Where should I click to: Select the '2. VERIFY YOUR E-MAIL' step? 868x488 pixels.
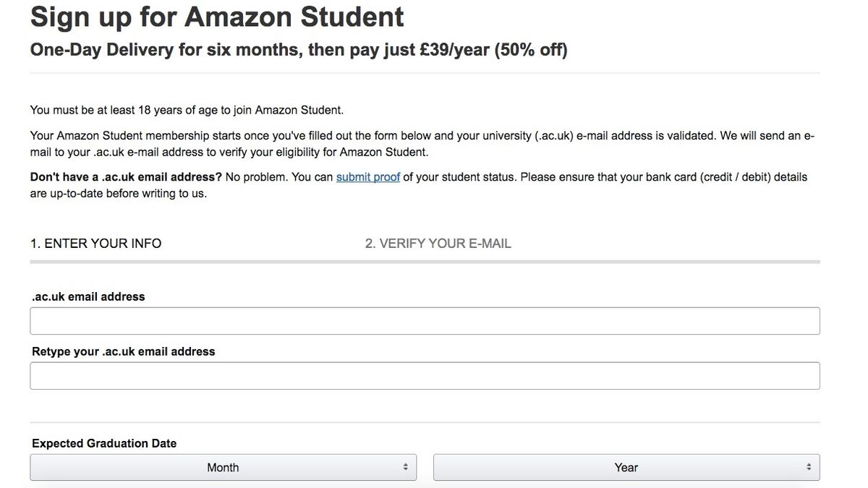click(x=438, y=243)
